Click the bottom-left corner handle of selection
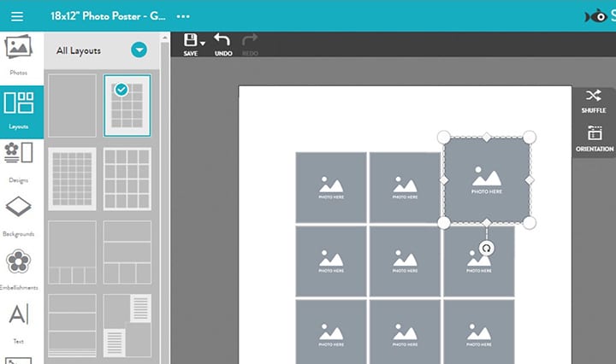The image size is (616, 364). point(444,223)
